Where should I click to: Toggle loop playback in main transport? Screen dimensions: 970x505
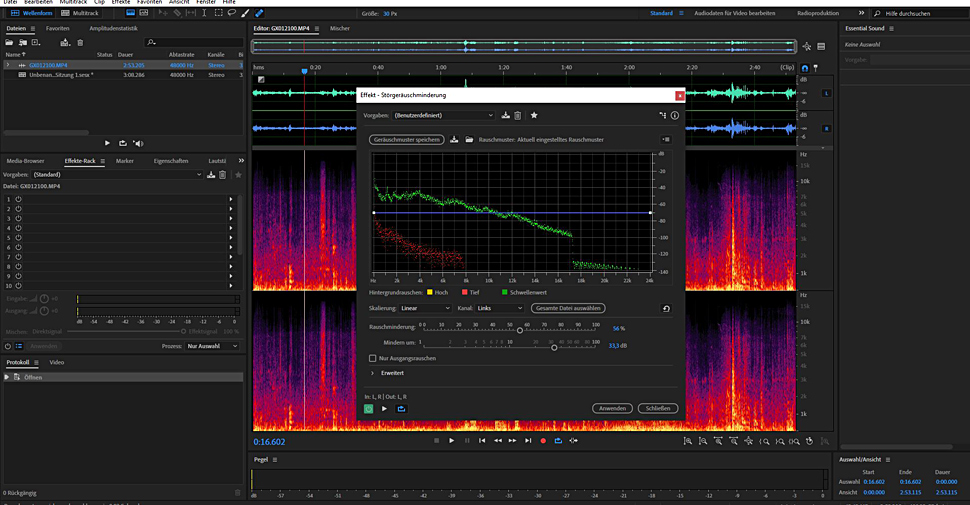tap(558, 441)
